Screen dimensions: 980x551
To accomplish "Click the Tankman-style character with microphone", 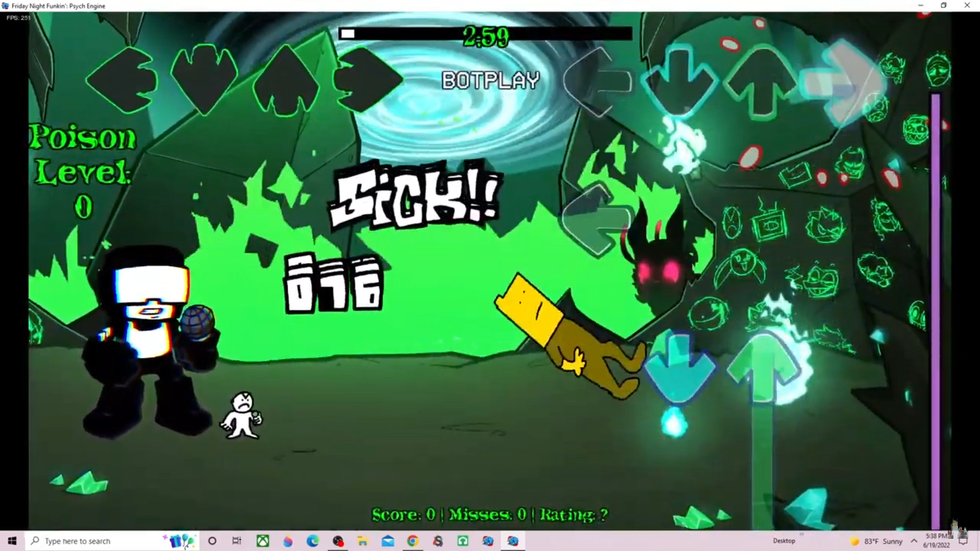I will click(x=151, y=342).
